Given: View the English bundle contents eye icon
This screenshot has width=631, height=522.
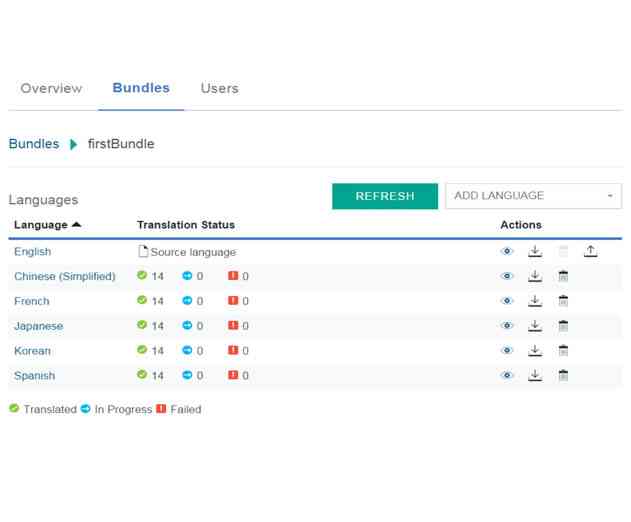Looking at the screenshot, I should (507, 251).
